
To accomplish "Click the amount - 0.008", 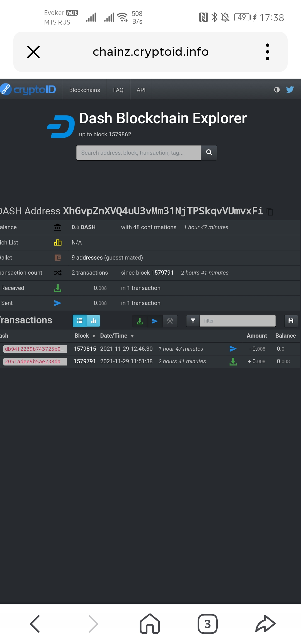I will [x=257, y=349].
